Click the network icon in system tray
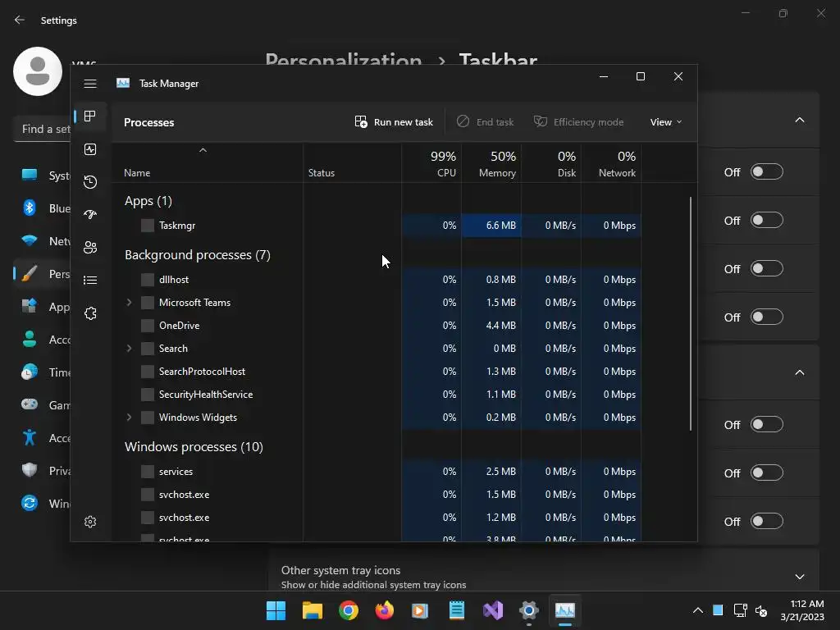 tap(741, 610)
